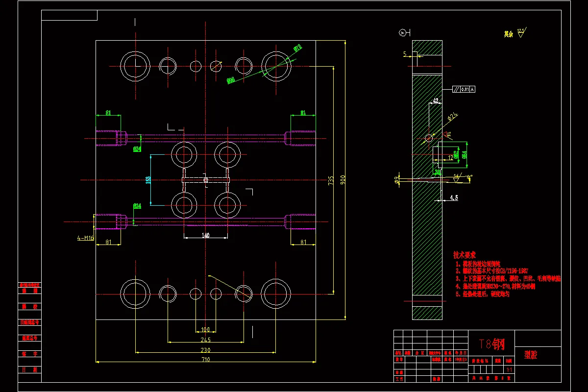Select technical note 3 beginning 上下表面
This screenshot has height=392, width=588.
(508, 278)
